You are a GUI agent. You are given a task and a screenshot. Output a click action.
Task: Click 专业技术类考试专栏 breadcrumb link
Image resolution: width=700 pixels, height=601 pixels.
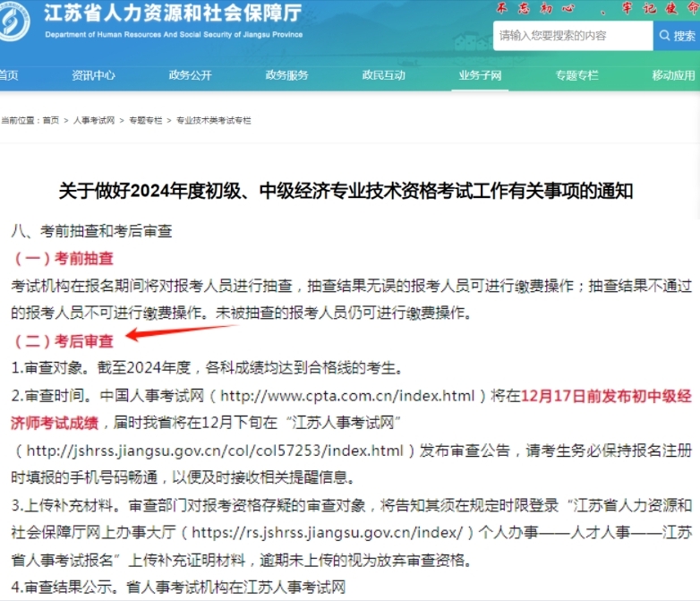point(213,120)
